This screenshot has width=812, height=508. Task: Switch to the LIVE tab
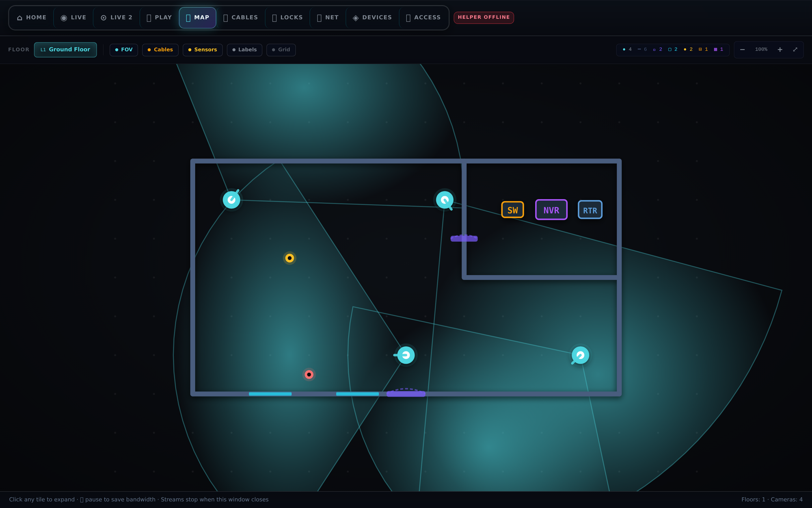pyautogui.click(x=73, y=17)
